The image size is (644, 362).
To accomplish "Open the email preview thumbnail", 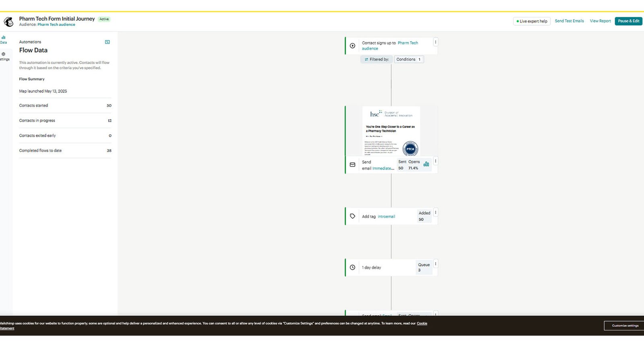I will click(x=391, y=131).
